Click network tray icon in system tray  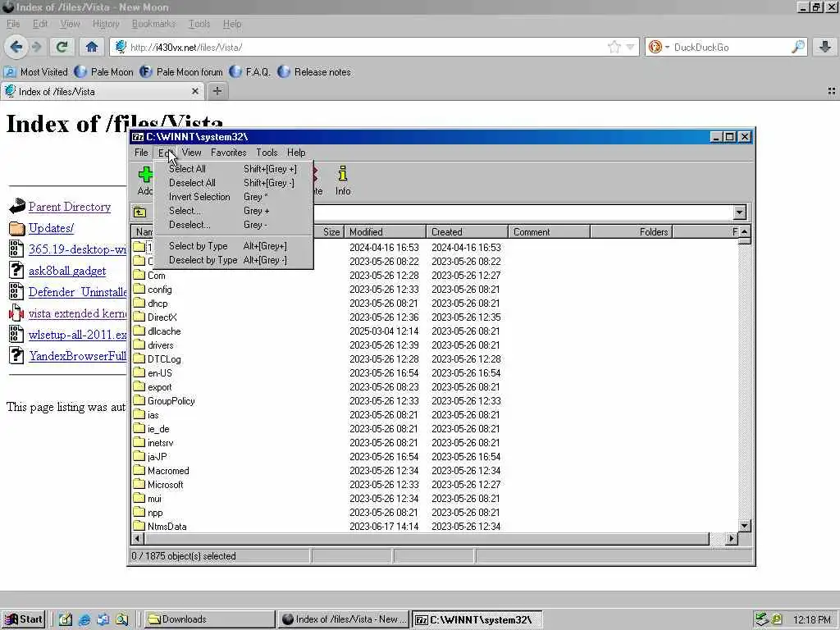pos(761,619)
